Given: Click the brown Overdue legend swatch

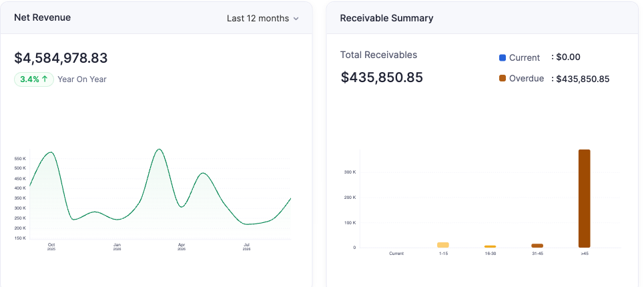Looking at the screenshot, I should (x=503, y=78).
